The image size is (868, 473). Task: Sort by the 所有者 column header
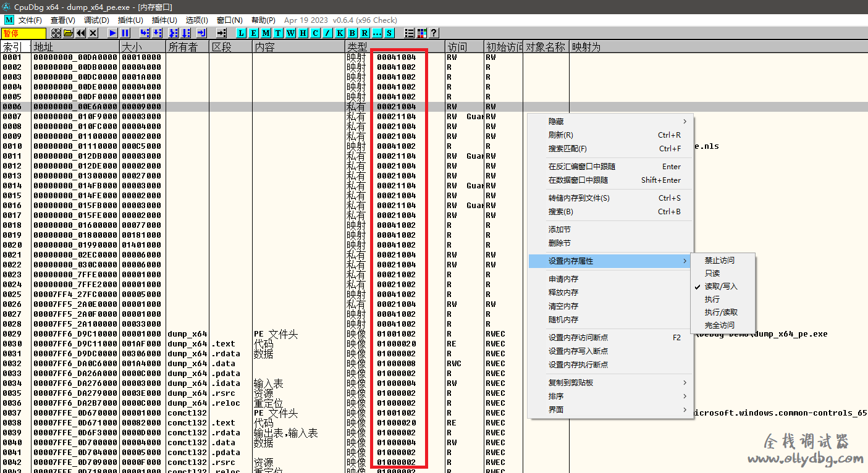(188, 47)
